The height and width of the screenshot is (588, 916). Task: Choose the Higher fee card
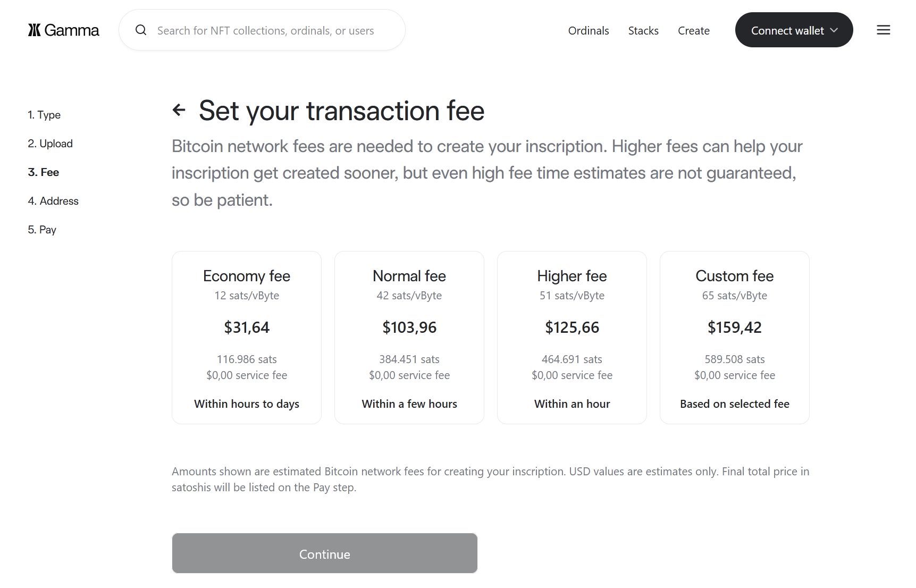tap(572, 337)
